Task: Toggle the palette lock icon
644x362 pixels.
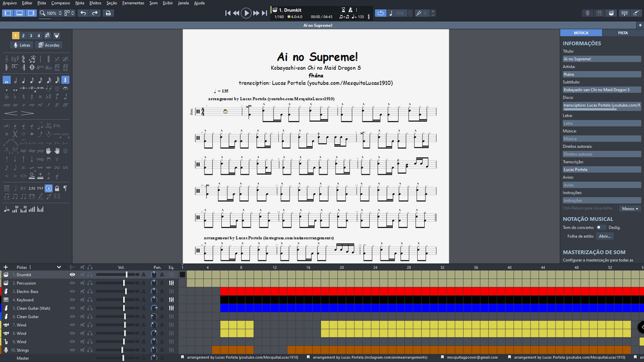Action: click(57, 188)
